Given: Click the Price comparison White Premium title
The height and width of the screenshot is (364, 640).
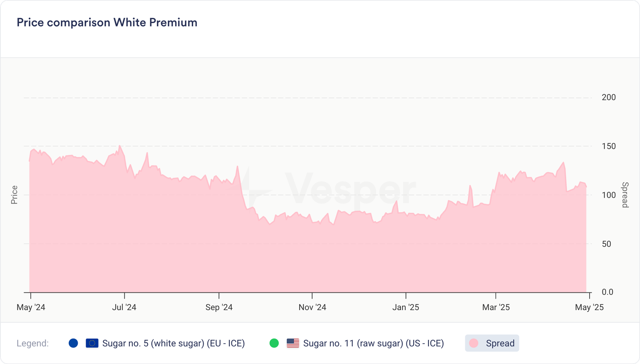Looking at the screenshot, I should click(x=107, y=22).
